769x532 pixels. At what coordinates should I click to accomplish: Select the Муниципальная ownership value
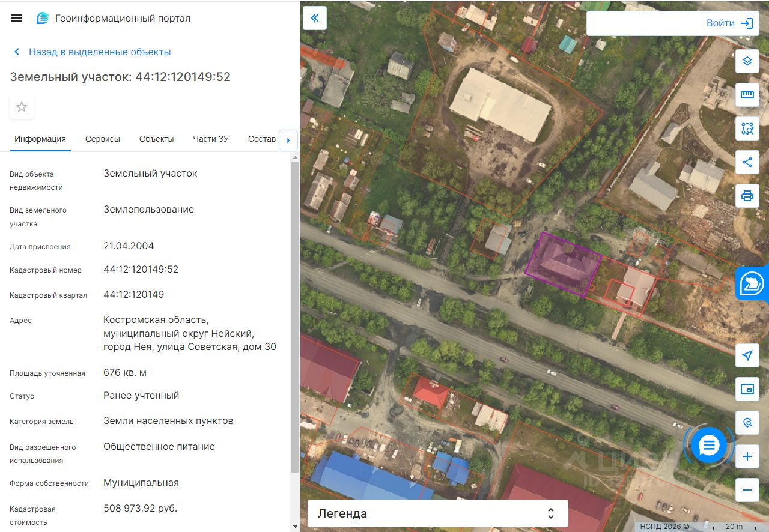(141, 483)
